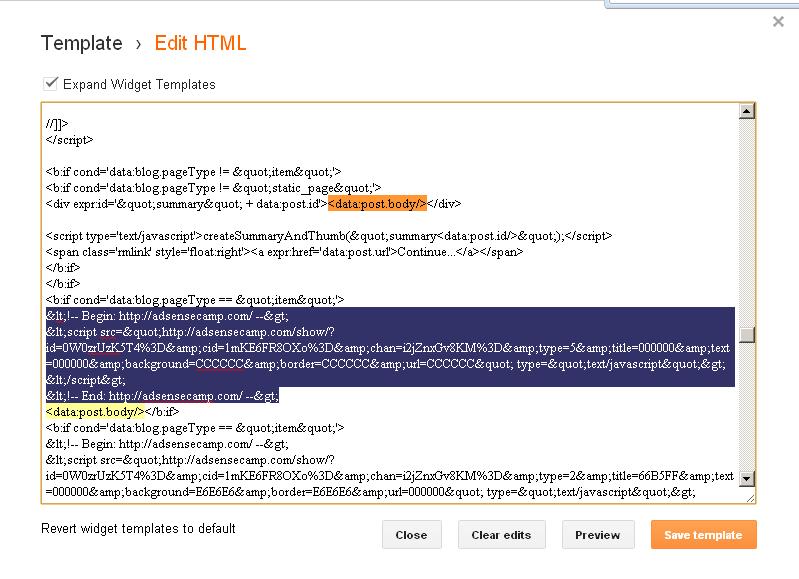The width and height of the screenshot is (799, 579).
Task: Click the line containing type=5&amp;title=000000
Action: [390, 348]
